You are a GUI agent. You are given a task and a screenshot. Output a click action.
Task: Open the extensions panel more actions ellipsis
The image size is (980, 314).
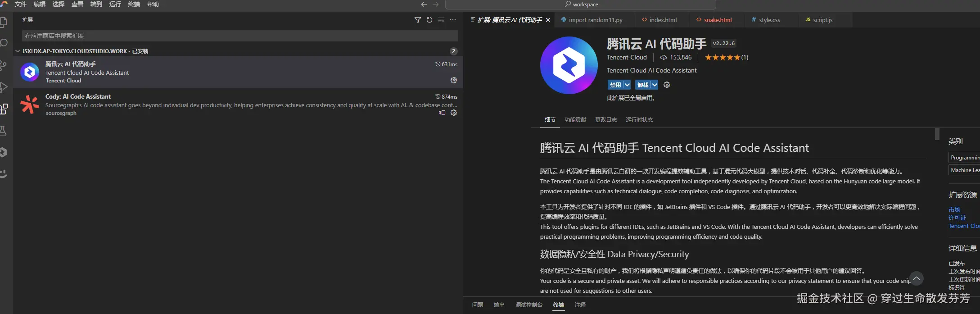(x=453, y=20)
